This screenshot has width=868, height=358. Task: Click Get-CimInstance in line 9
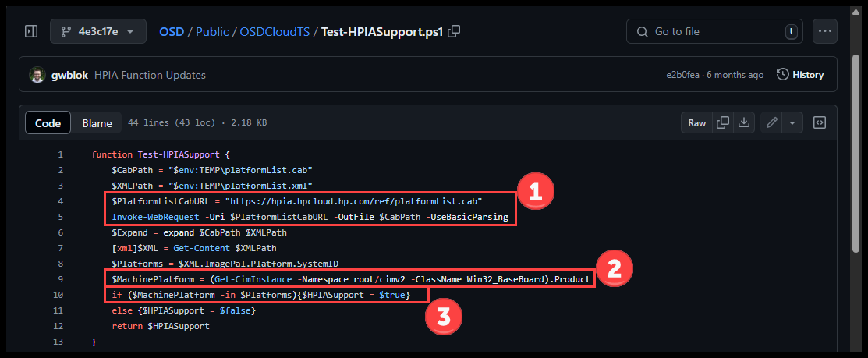pos(252,279)
